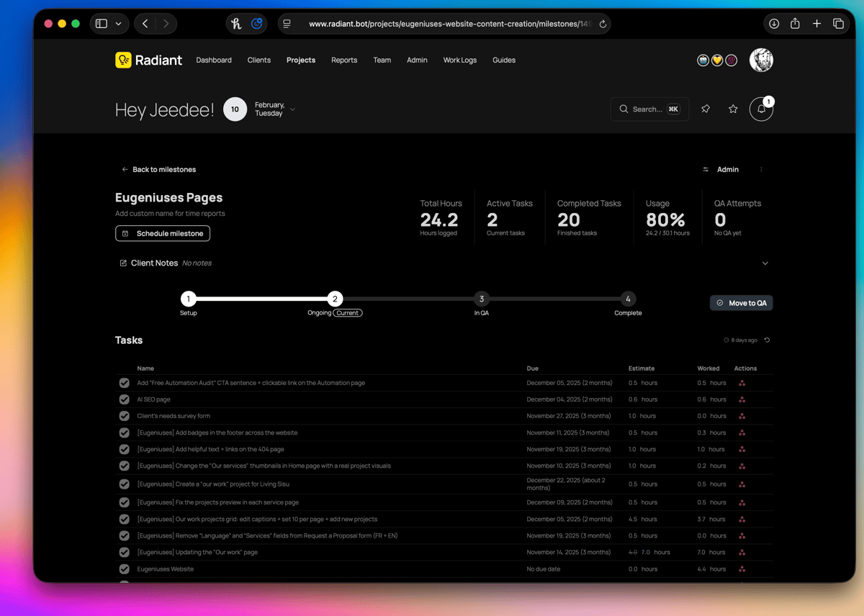
Task: Open the notifications bell
Action: tap(761, 109)
